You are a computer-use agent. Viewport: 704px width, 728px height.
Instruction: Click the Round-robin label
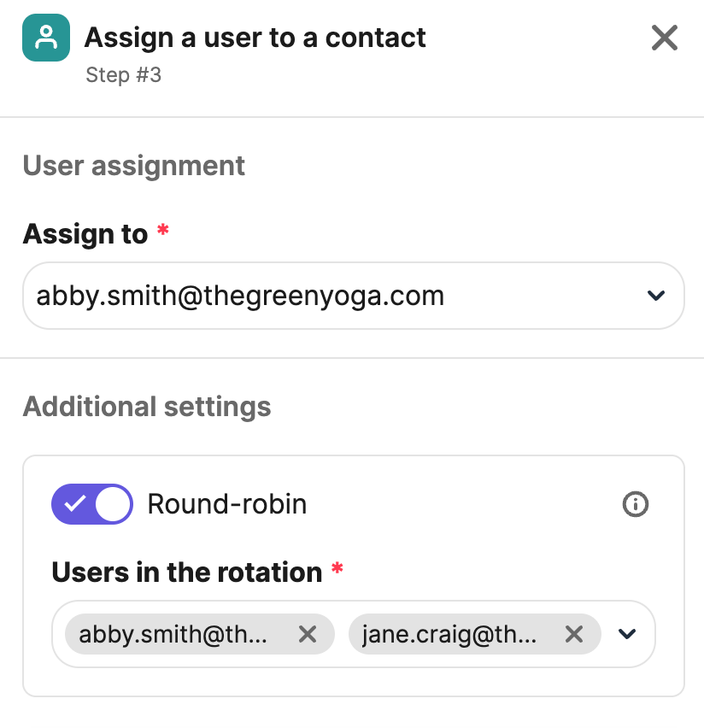click(x=227, y=504)
